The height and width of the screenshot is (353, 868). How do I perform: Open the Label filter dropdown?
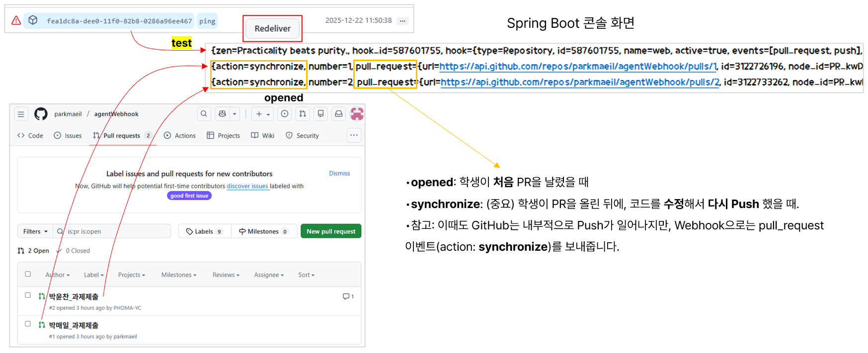(94, 275)
